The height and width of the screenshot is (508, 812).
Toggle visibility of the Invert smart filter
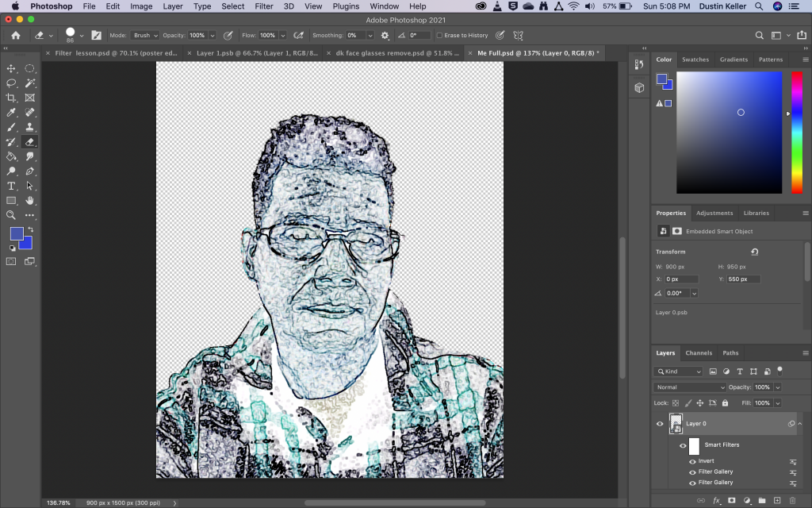692,461
